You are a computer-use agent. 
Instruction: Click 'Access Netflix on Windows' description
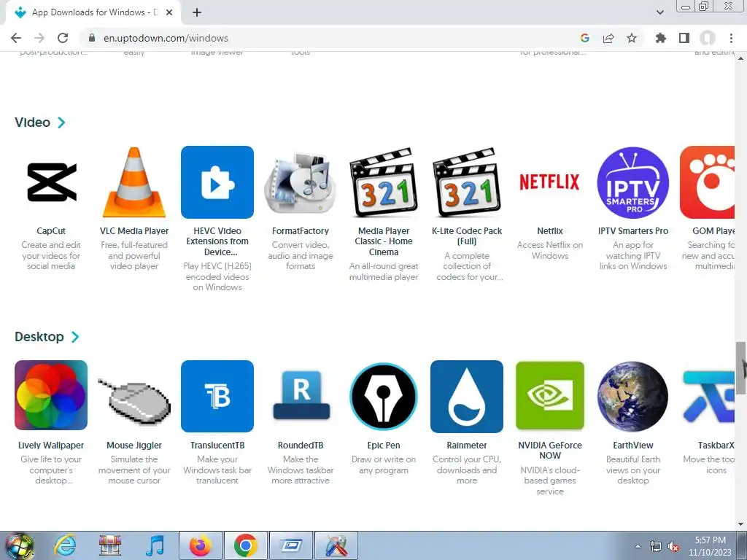coord(550,250)
